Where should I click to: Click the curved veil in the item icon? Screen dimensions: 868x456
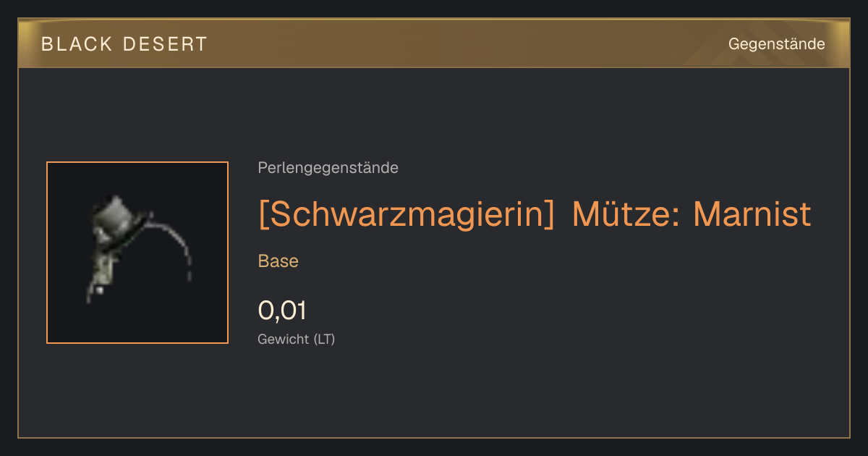(x=171, y=246)
